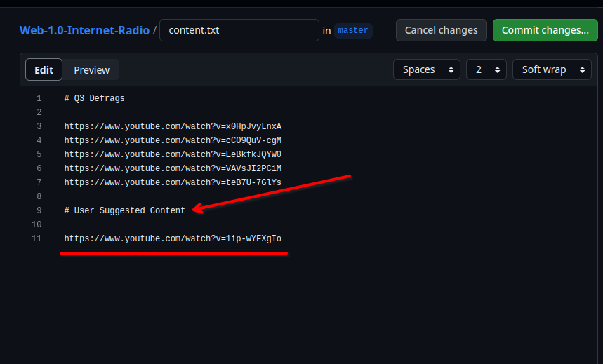This screenshot has width=603, height=364.
Task: Click line number 8 in the gutter
Action: point(39,196)
